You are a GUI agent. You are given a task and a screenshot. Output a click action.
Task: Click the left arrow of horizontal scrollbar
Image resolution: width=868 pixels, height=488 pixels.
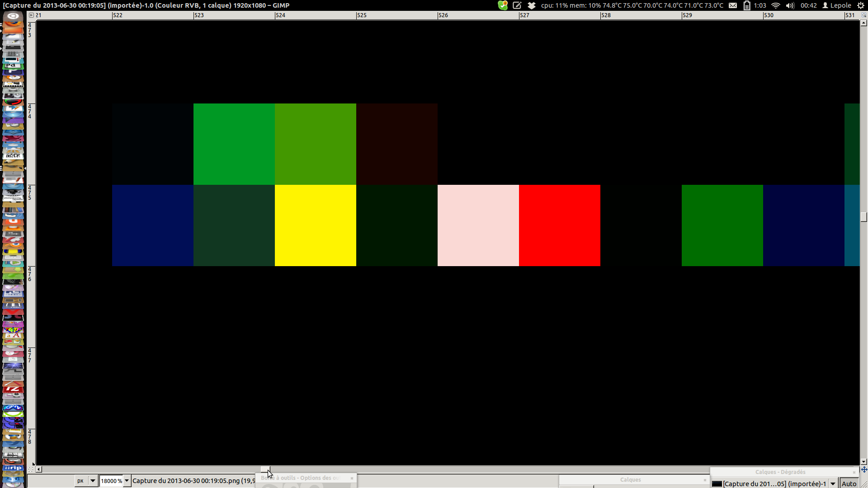click(x=39, y=469)
